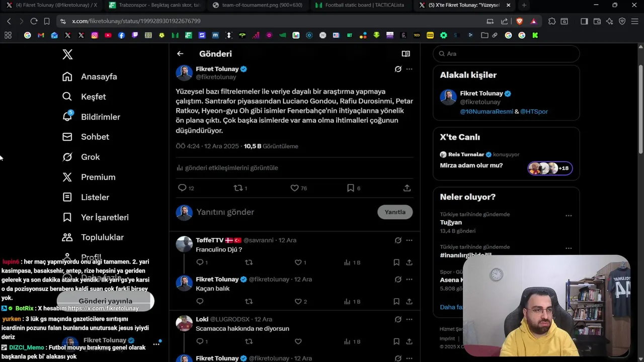
Task: Open Keşfet explore page
Action: click(84, 97)
